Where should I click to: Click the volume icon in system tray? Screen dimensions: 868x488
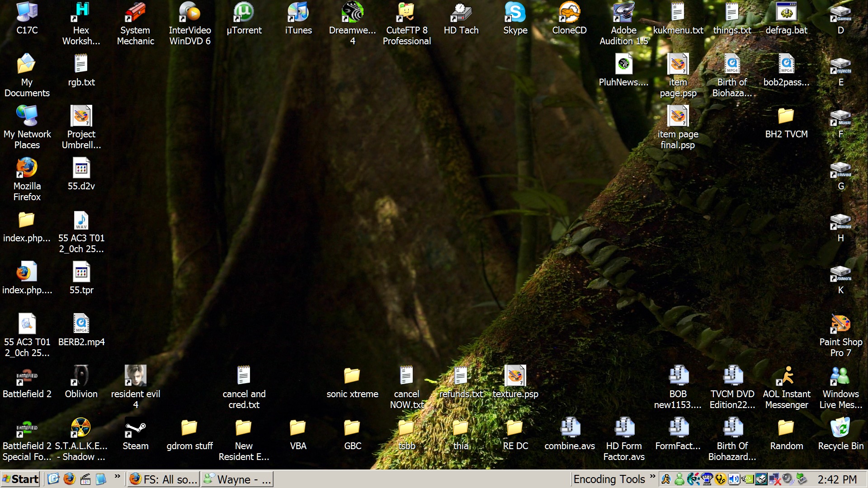click(734, 479)
